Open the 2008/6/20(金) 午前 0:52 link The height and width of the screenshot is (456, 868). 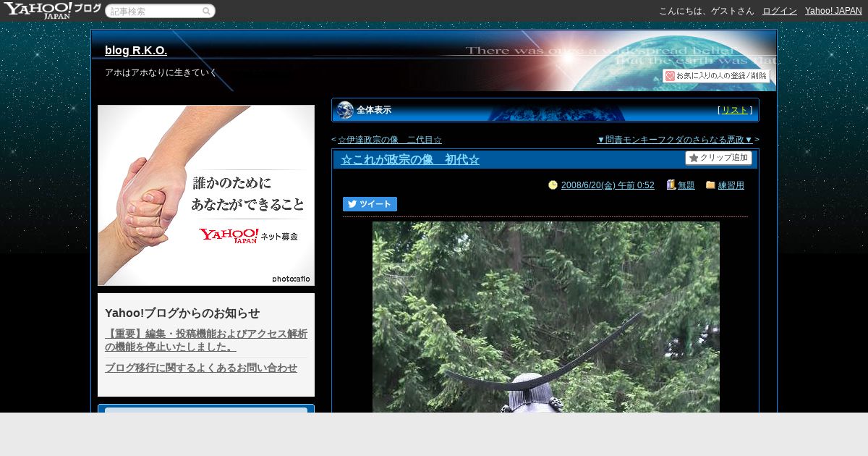[608, 185]
